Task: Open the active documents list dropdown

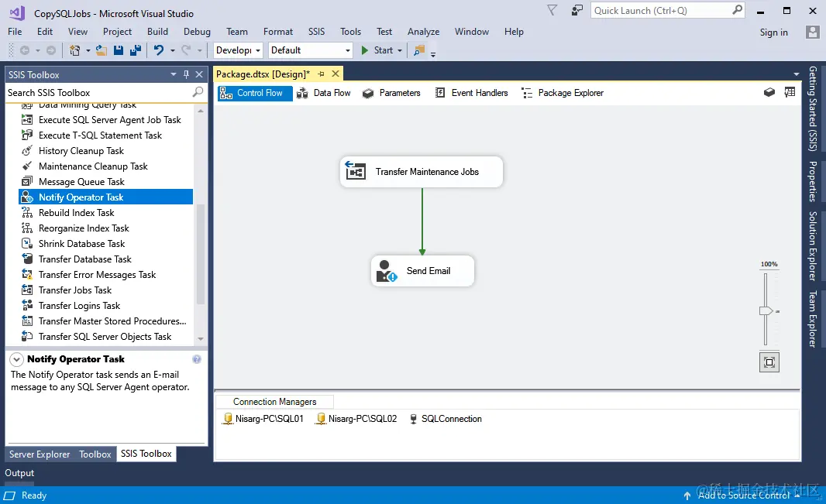Action: [796, 74]
